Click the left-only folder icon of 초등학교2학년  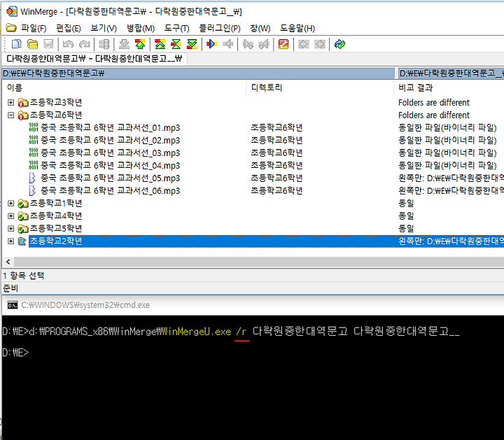[22, 241]
